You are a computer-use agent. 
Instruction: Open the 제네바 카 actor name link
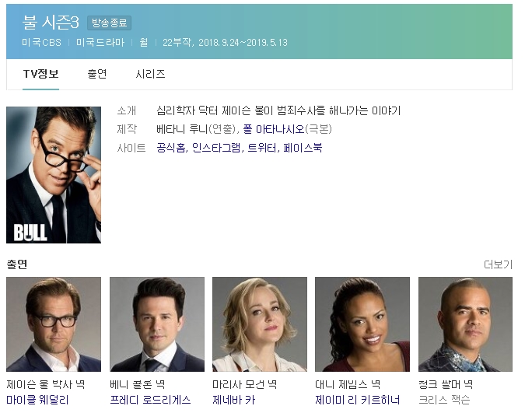point(233,400)
